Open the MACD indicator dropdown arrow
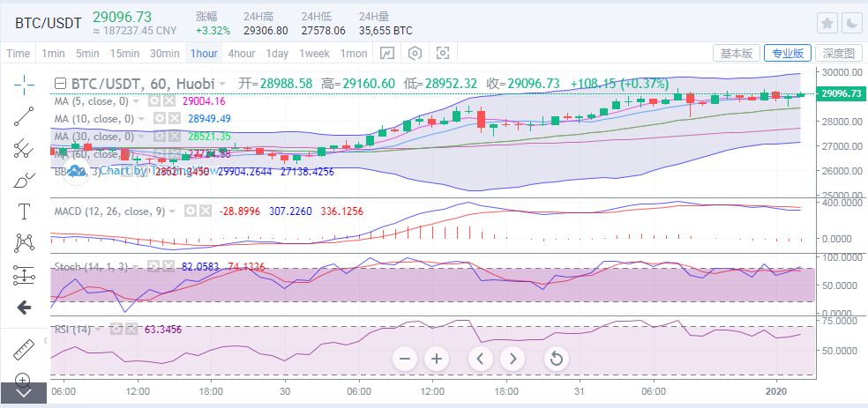The image size is (868, 408). click(x=173, y=211)
